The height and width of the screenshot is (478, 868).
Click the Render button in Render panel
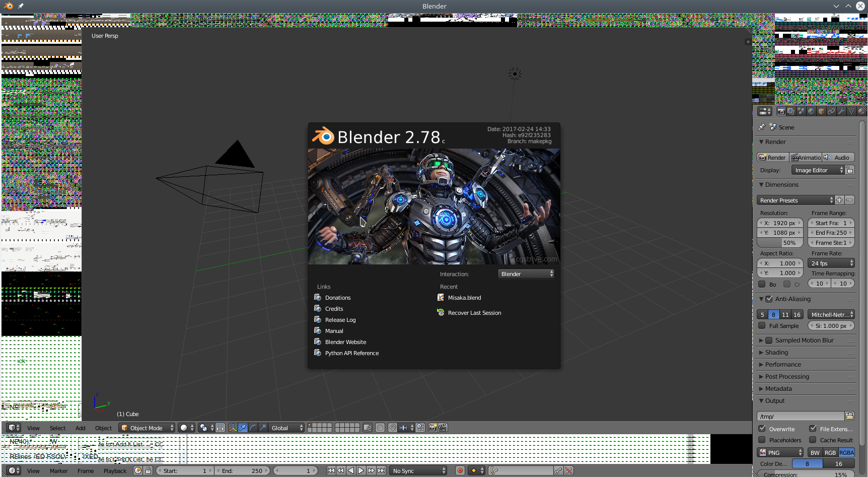click(773, 158)
